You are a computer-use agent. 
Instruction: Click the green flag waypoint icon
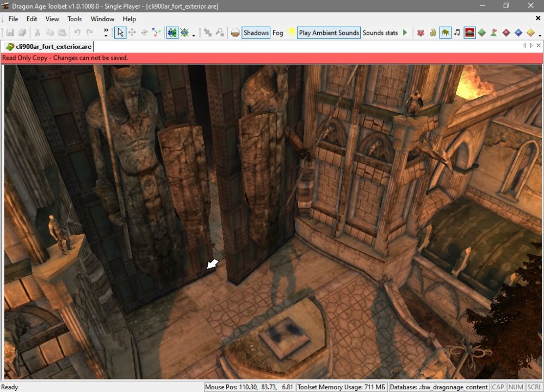pos(494,33)
